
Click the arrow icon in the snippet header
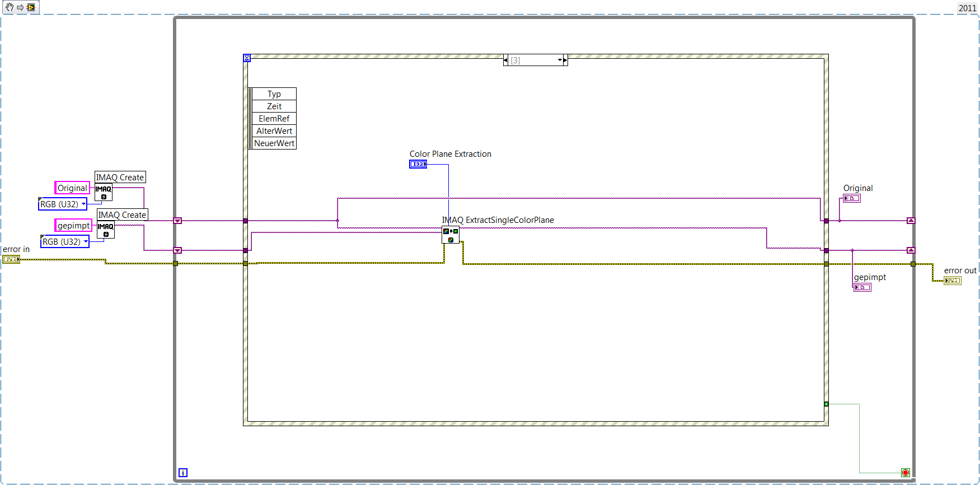pyautogui.click(x=20, y=7)
